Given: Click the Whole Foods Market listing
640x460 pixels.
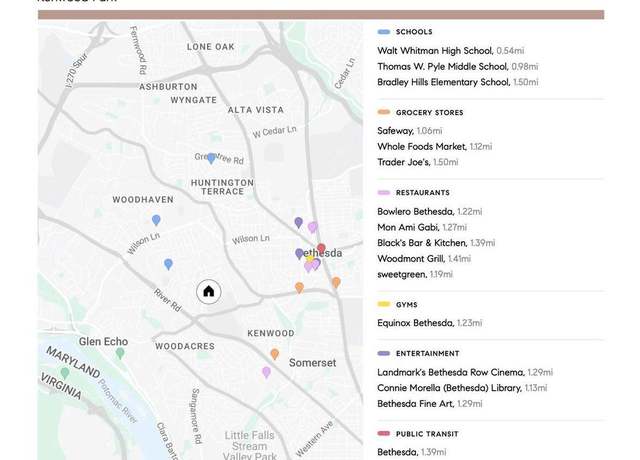Looking at the screenshot, I should (435, 147).
